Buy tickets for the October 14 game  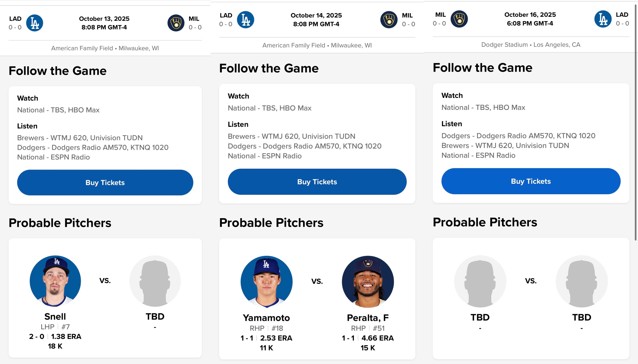(x=317, y=182)
